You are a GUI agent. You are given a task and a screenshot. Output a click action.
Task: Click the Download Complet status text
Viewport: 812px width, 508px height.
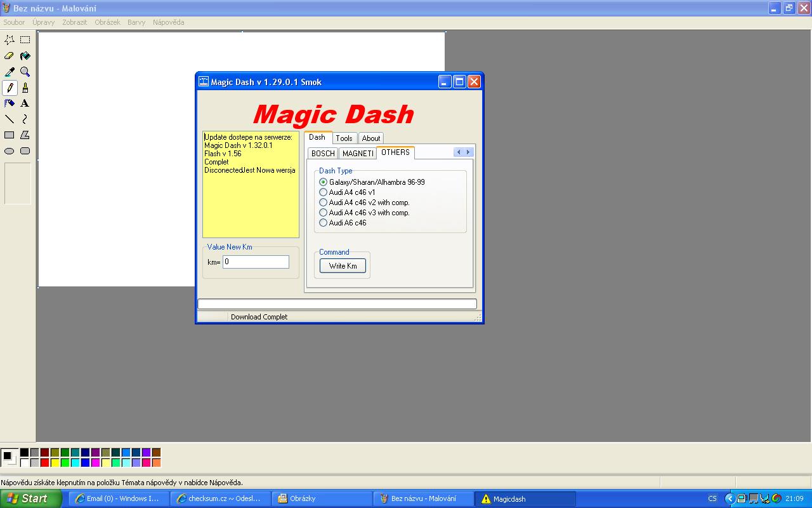(259, 317)
